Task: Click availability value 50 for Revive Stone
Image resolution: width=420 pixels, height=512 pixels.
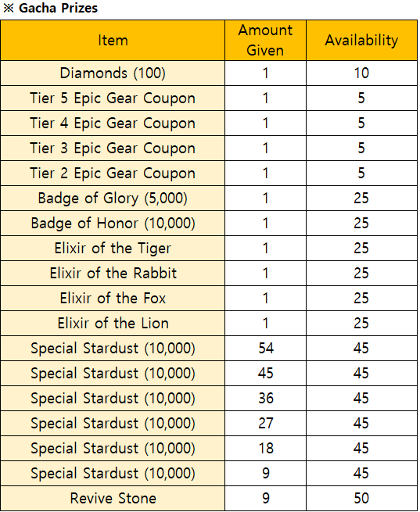Action: point(361,499)
